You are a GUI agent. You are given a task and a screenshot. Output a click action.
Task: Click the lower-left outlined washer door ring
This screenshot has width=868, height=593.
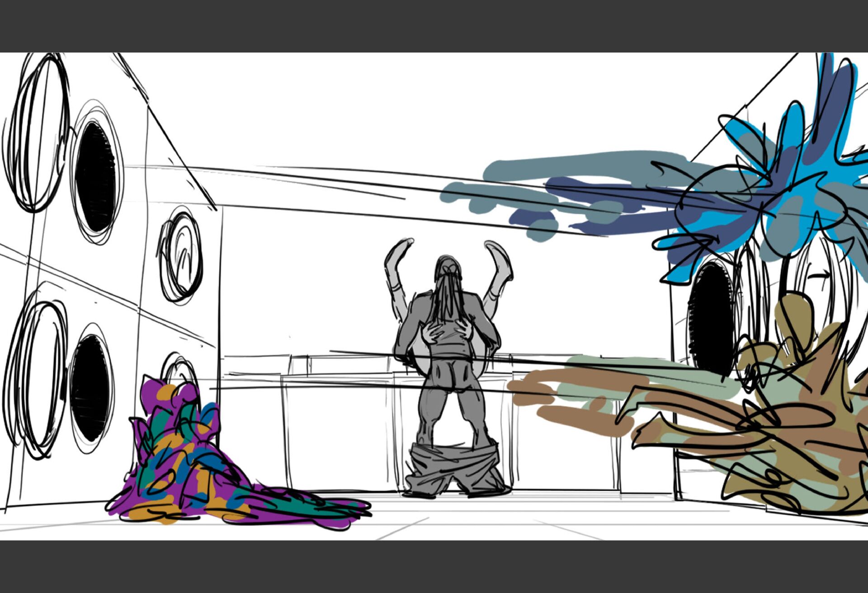(x=35, y=380)
